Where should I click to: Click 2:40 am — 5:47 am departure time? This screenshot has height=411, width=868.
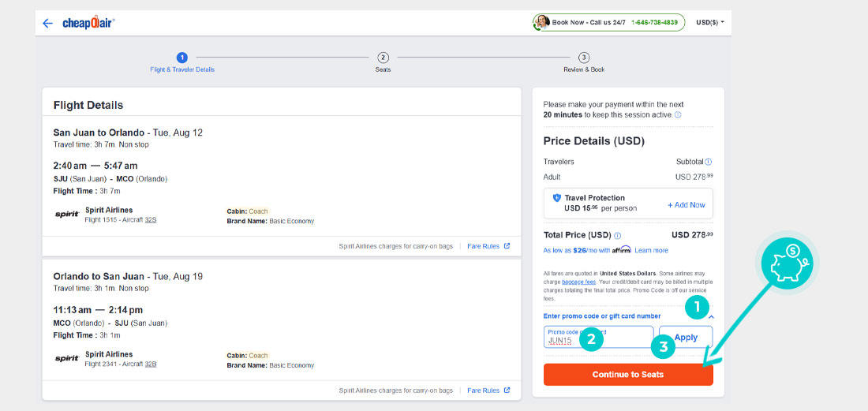click(95, 166)
